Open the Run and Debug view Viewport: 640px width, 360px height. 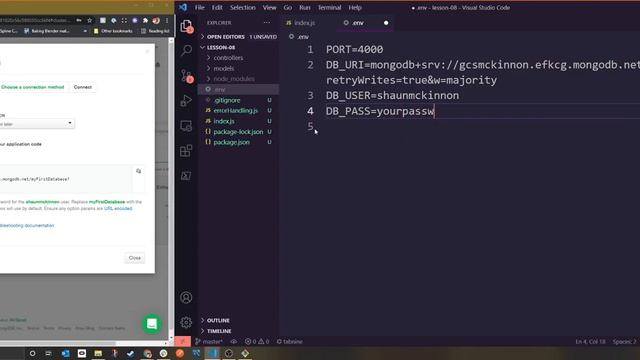click(x=186, y=100)
